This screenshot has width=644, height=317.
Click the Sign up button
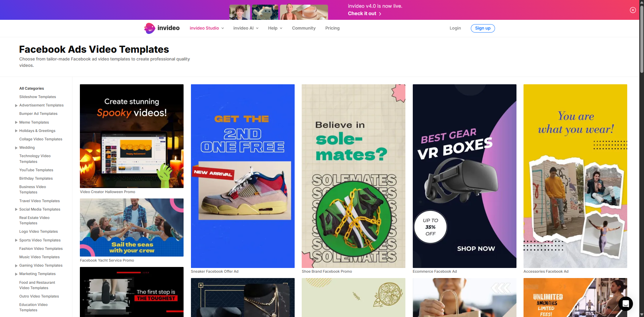point(483,28)
